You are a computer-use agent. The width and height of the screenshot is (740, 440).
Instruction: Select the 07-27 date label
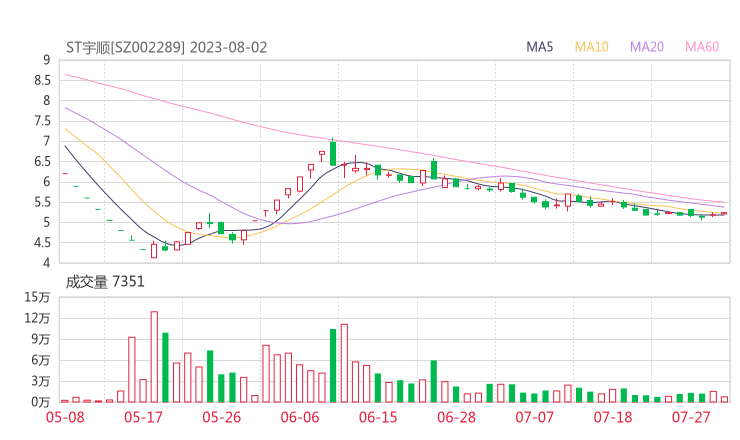pos(691,417)
